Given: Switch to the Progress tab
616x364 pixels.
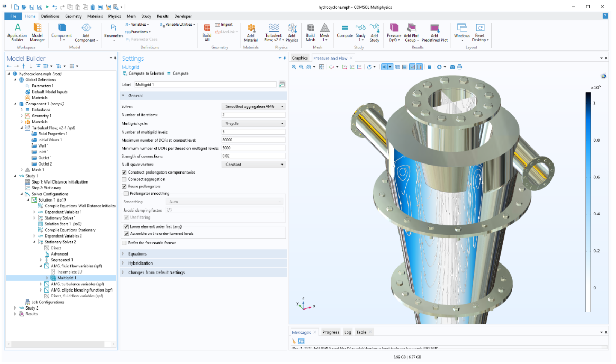Looking at the screenshot, I should (x=331, y=332).
